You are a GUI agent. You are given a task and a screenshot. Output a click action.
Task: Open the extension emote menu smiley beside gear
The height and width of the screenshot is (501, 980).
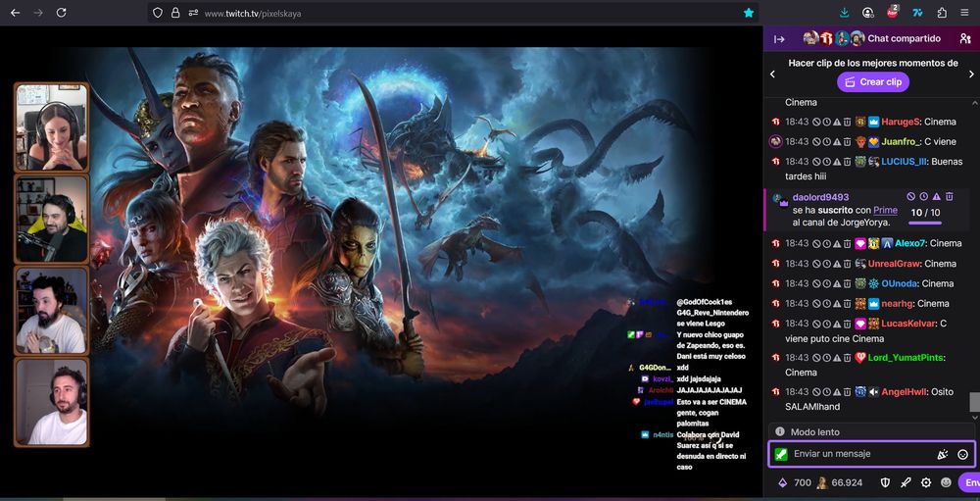click(x=947, y=482)
